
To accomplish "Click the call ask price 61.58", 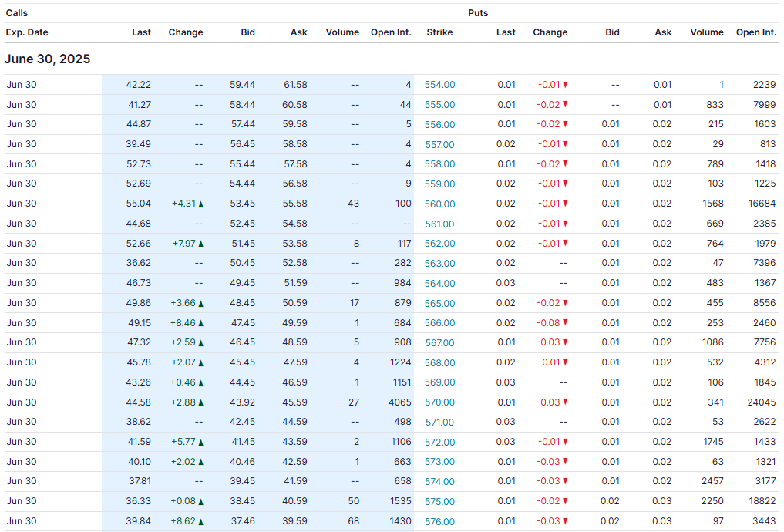I will 295,85.
